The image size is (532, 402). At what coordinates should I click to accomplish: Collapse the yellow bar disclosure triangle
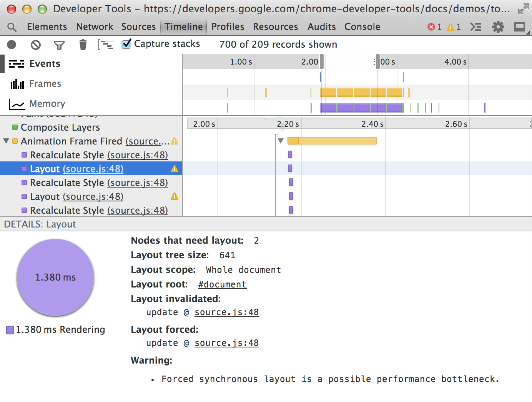(281, 141)
